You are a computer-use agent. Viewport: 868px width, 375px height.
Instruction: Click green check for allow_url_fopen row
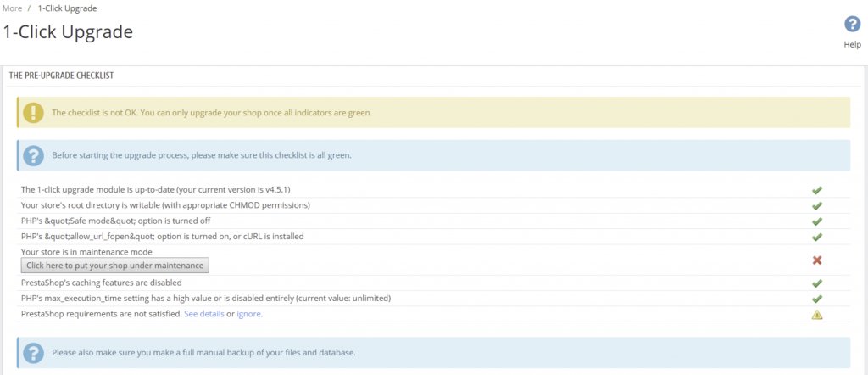[816, 237]
